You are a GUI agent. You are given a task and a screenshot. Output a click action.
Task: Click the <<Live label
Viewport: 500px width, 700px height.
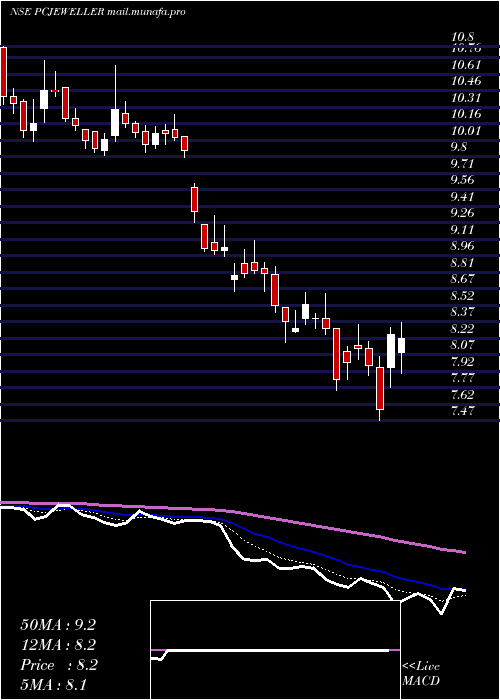(x=421, y=667)
